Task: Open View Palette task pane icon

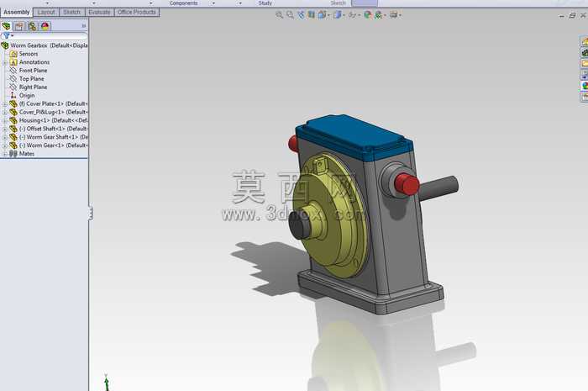Action: (x=585, y=75)
